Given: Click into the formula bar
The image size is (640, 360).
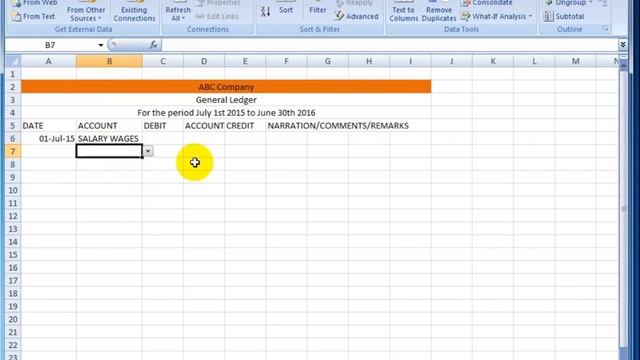Looking at the screenshot, I should [390, 45].
